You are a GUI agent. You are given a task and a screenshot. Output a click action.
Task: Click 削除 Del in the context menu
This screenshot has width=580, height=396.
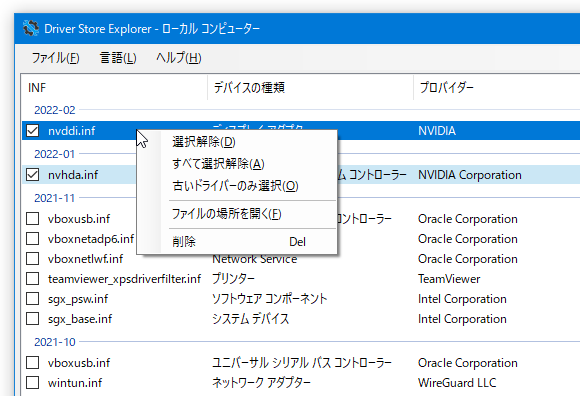[237, 241]
